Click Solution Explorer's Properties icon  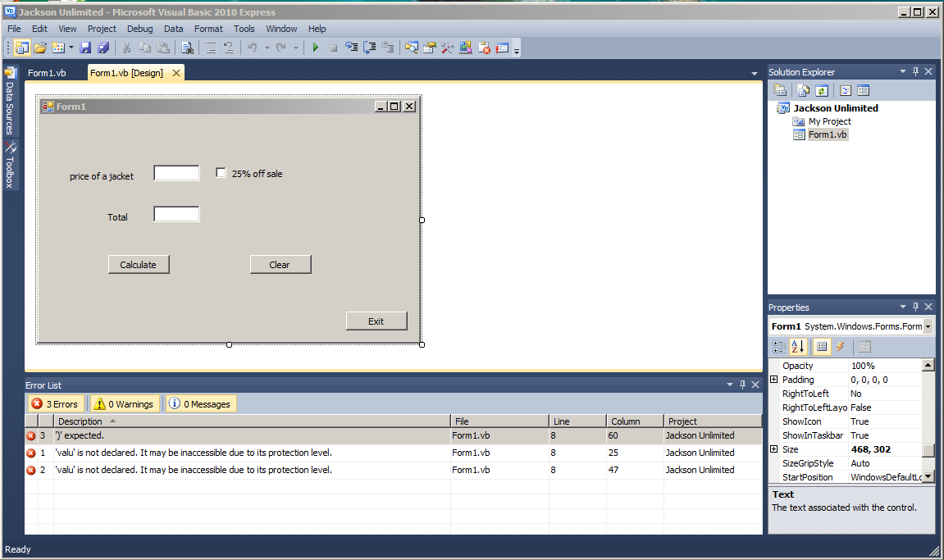780,90
